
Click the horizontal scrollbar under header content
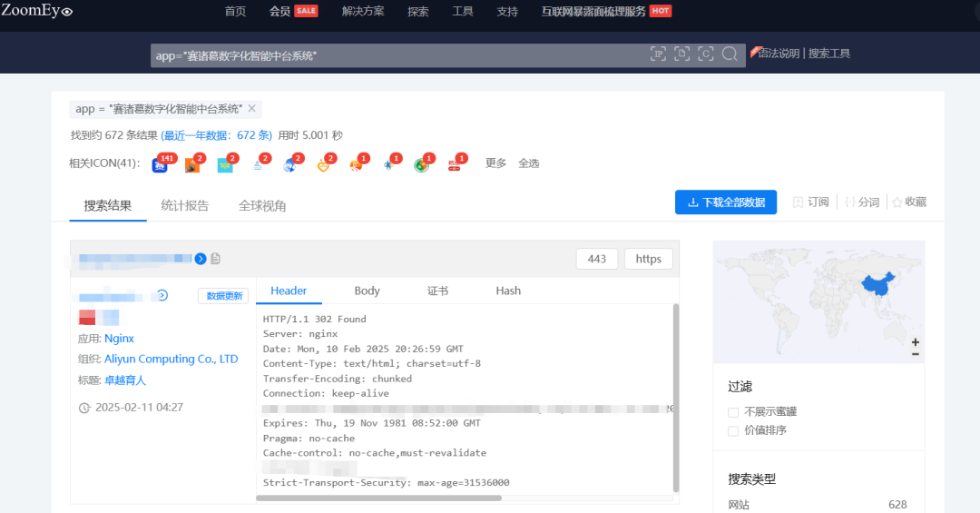click(378, 498)
